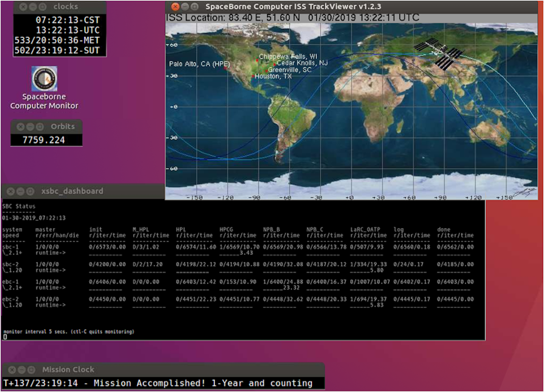This screenshot has width=544, height=392.
Task: Minimize the Orbits window
Action: click(x=30, y=127)
